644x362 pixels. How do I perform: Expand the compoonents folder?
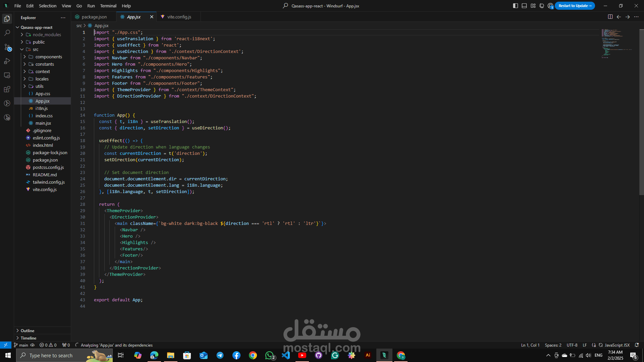pos(49,57)
